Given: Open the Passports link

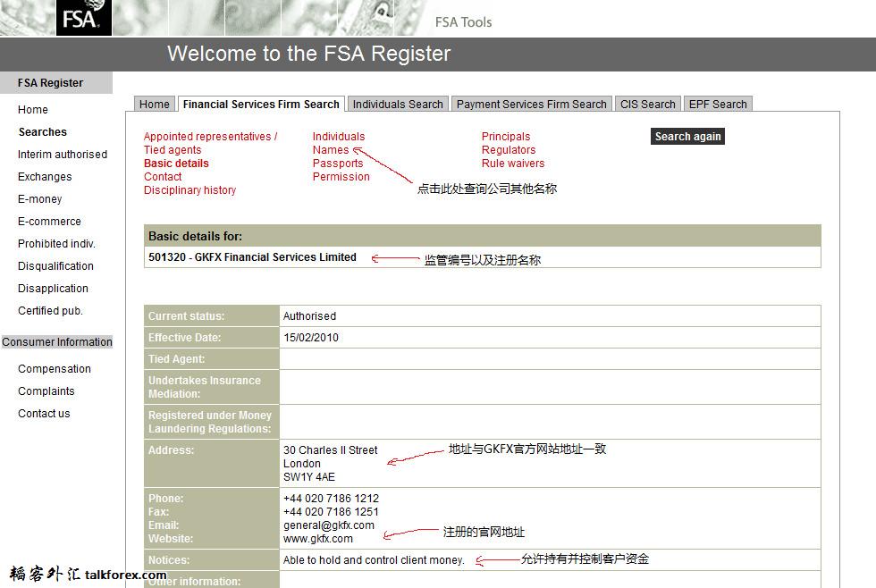Looking at the screenshot, I should click(338, 163).
